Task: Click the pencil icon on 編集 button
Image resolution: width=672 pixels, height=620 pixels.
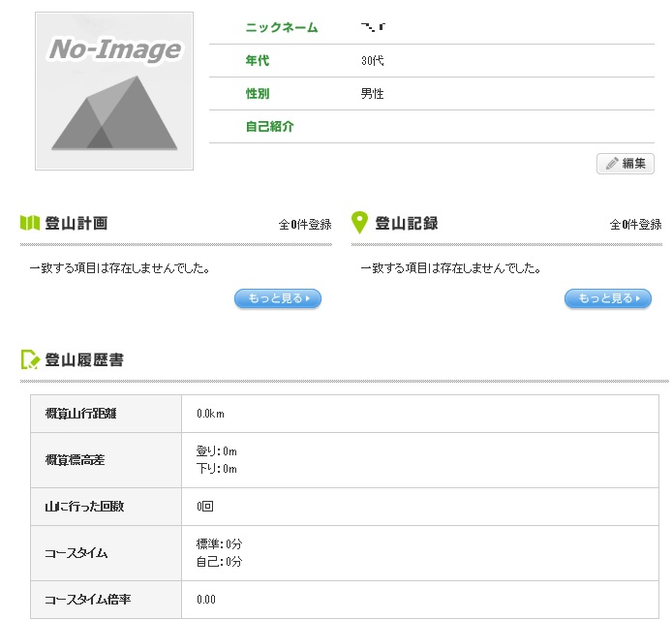Action: click(x=612, y=164)
